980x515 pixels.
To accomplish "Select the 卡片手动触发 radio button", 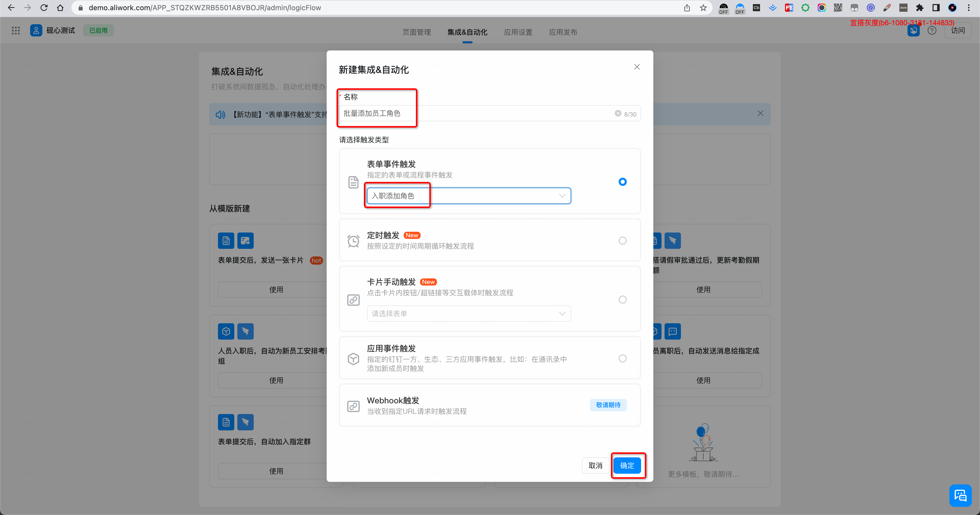I will click(622, 300).
